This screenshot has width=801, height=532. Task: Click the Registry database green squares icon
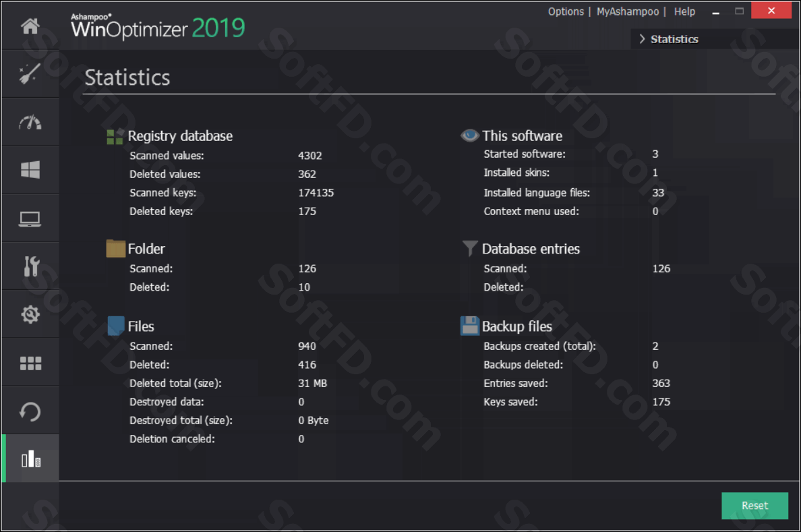(115, 136)
